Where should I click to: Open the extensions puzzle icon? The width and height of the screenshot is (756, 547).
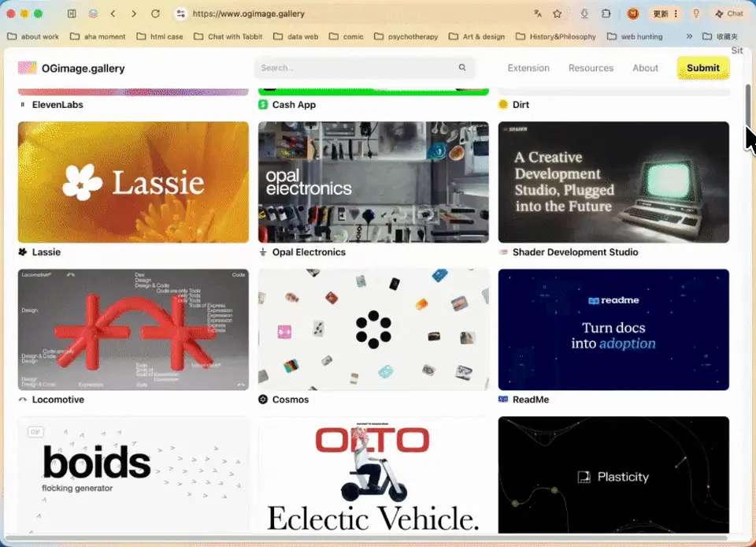606,13
